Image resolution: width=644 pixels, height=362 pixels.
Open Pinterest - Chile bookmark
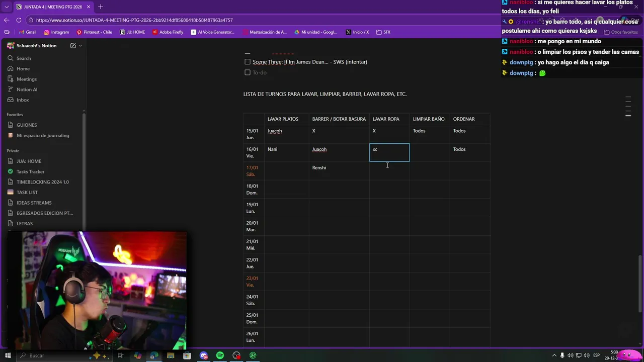click(94, 32)
